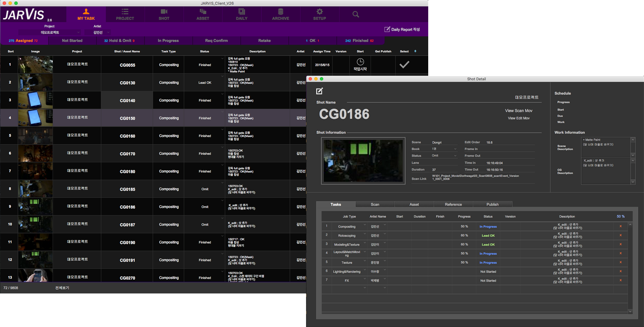
Task: Click the edit pencil icon in Shot Detail
Action: [x=319, y=91]
